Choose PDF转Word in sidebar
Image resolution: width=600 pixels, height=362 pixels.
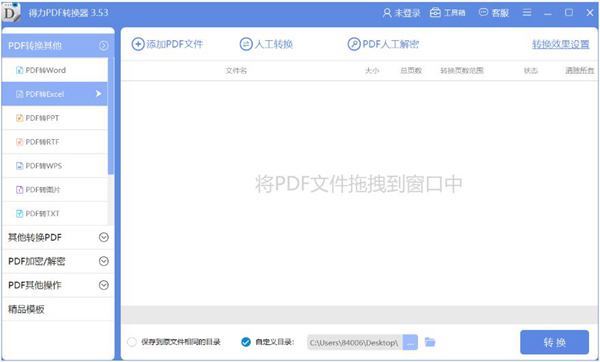pyautogui.click(x=55, y=70)
